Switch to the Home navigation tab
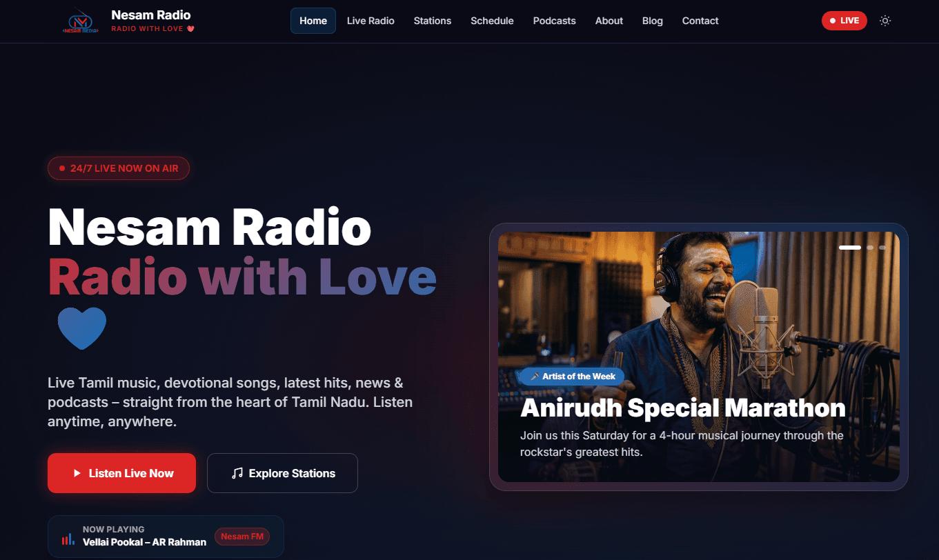This screenshot has width=939, height=560. click(313, 21)
